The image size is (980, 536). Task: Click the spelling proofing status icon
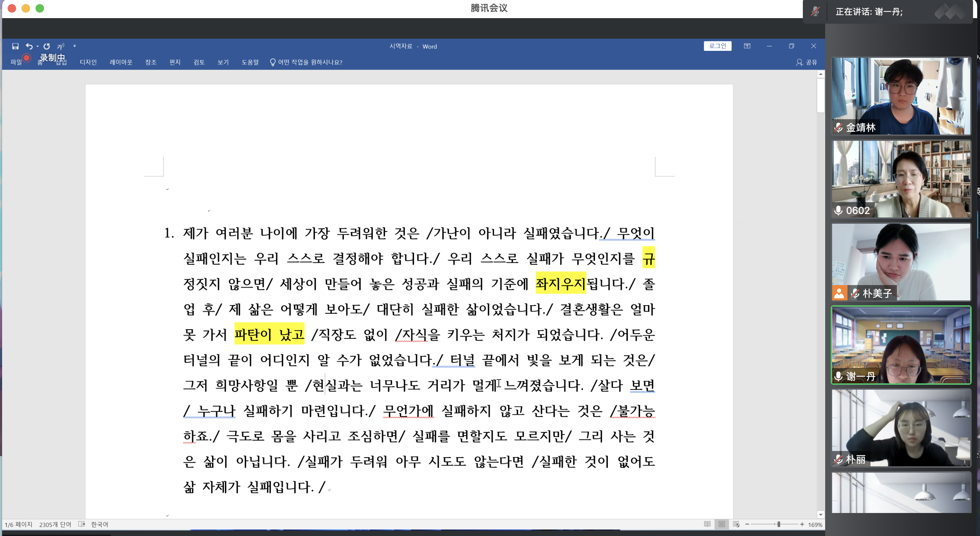coord(81,524)
